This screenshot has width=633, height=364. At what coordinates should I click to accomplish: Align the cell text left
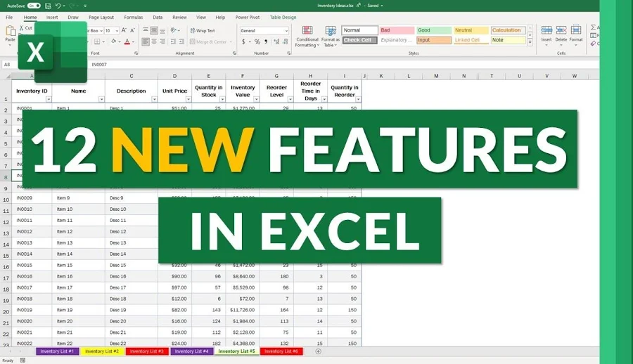pos(146,41)
